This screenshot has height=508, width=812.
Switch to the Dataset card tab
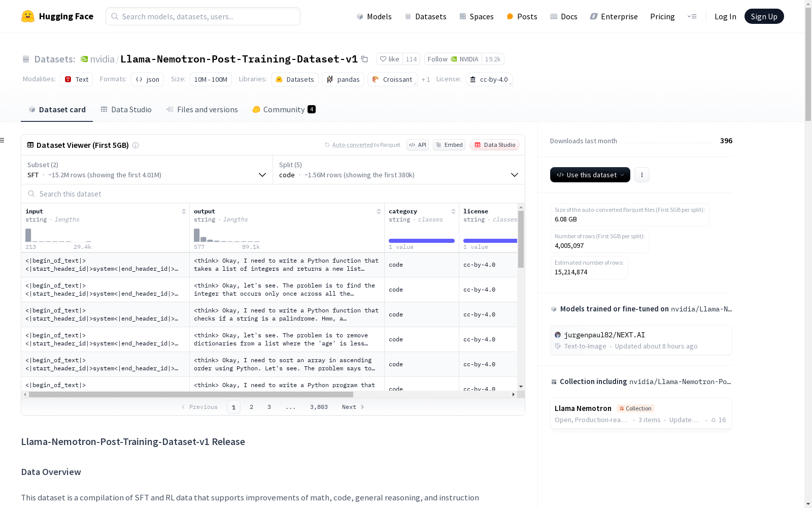coord(57,109)
